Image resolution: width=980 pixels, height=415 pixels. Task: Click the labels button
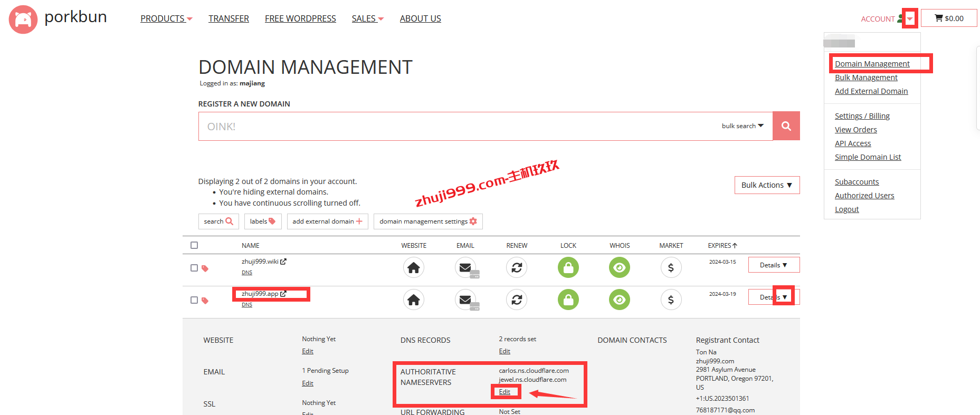click(x=263, y=221)
